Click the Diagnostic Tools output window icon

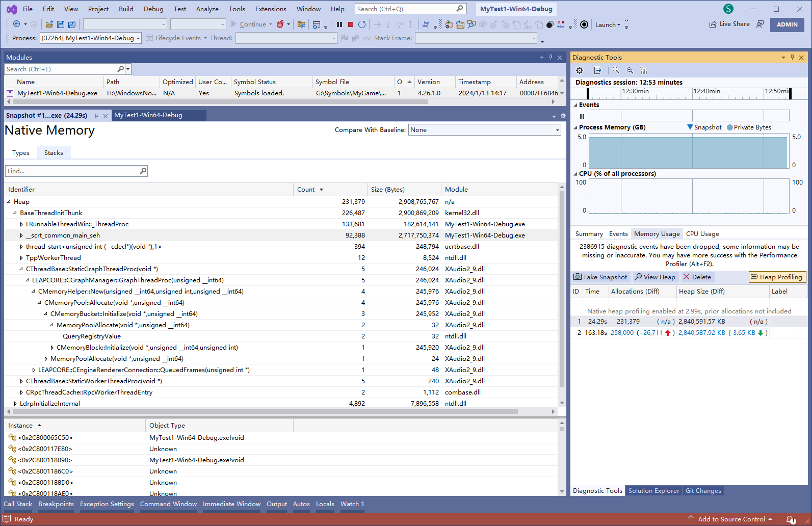click(598, 70)
